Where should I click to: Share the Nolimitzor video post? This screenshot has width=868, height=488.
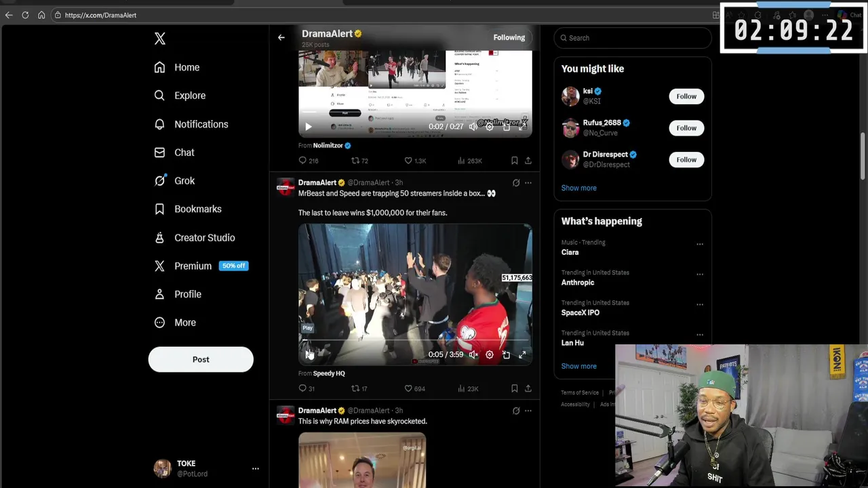pos(528,161)
